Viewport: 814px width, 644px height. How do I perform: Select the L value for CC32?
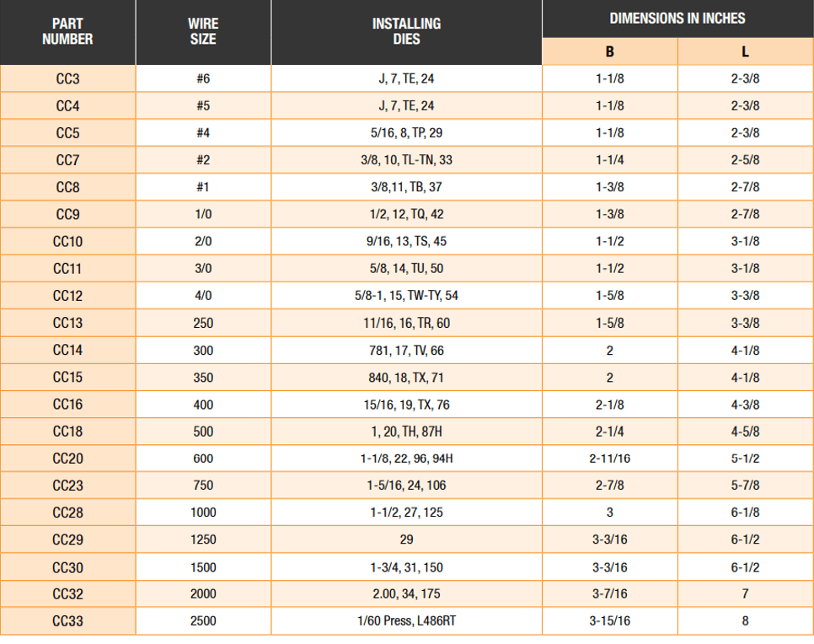(x=745, y=594)
